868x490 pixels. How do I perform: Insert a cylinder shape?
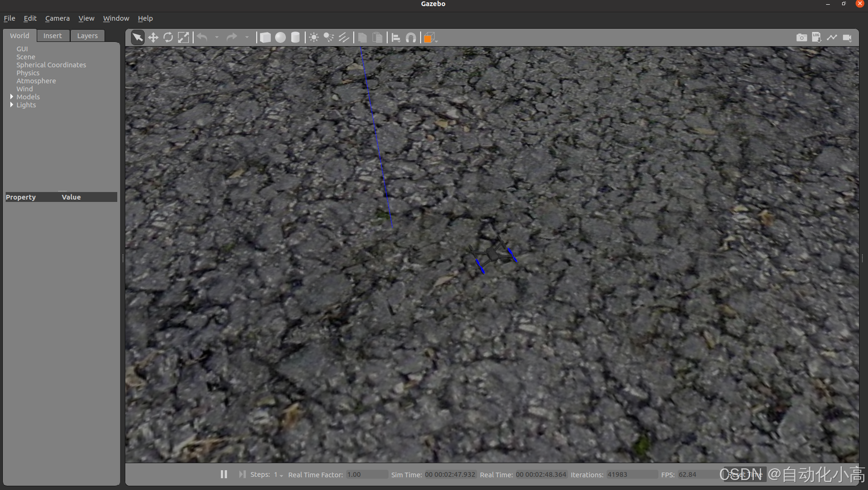(295, 38)
